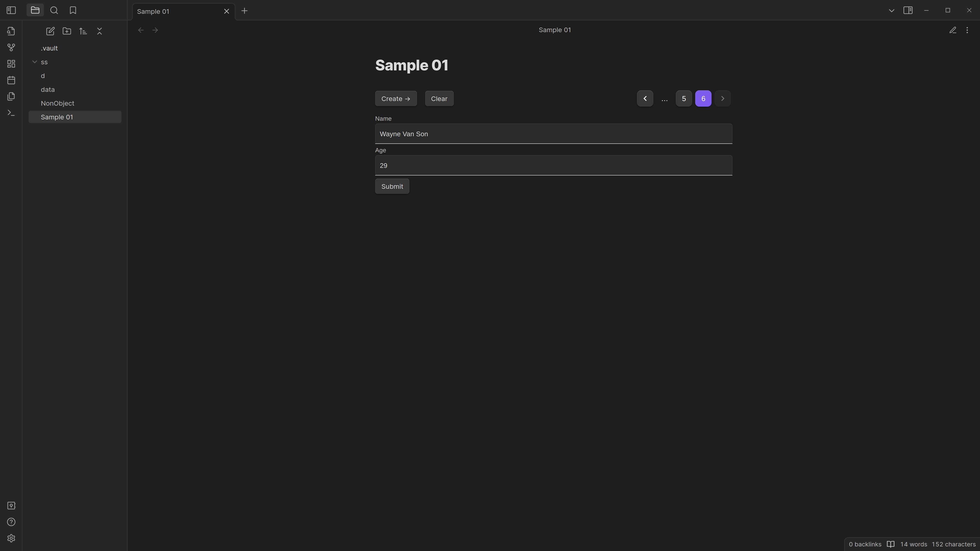Open the canvas icon in ribbon
The image size is (980, 551).
(11, 64)
